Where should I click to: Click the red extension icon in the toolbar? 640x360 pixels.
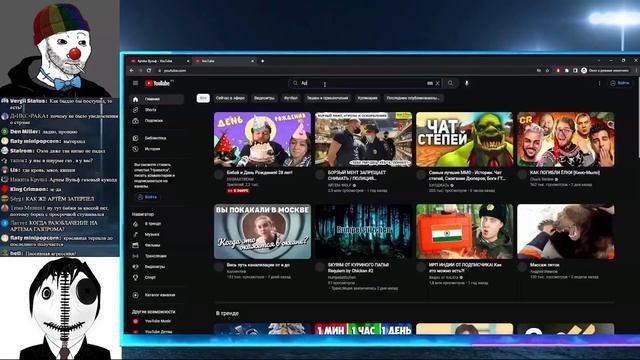558,71
